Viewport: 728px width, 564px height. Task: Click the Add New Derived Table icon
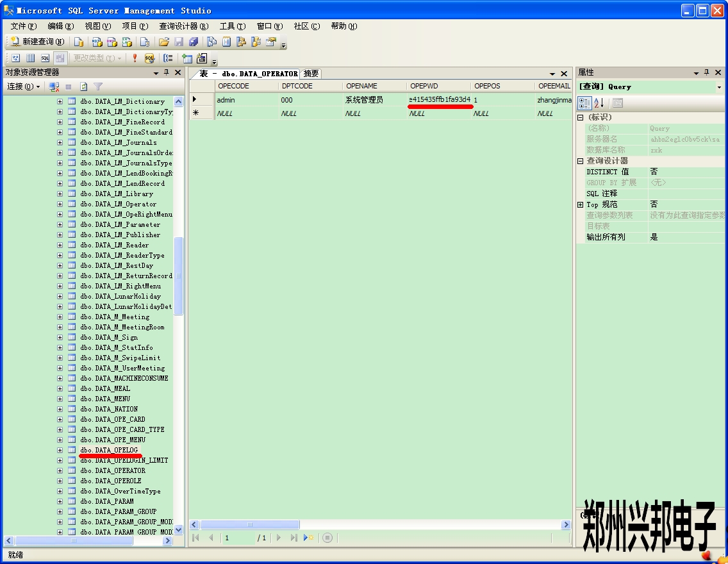pos(202,58)
